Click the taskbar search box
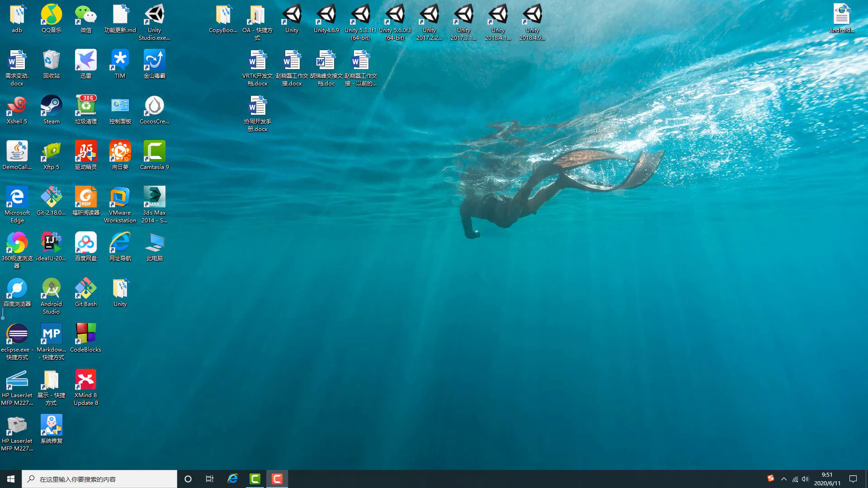The image size is (868, 488). pyautogui.click(x=99, y=479)
